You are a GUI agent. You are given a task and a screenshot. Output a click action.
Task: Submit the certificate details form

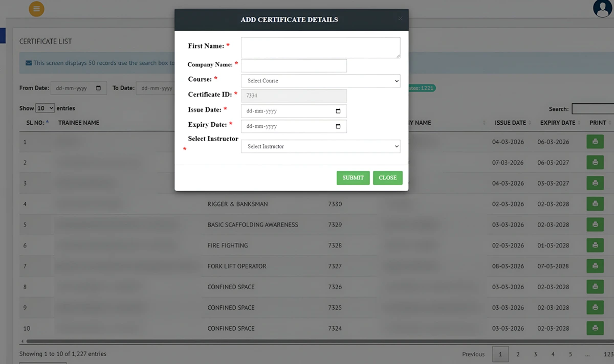[x=353, y=177]
